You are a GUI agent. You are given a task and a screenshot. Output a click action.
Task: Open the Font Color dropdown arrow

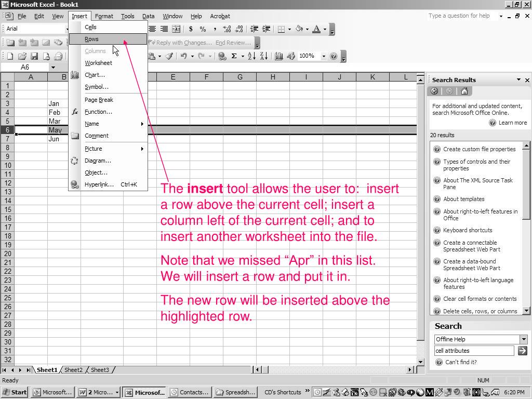tap(325, 29)
